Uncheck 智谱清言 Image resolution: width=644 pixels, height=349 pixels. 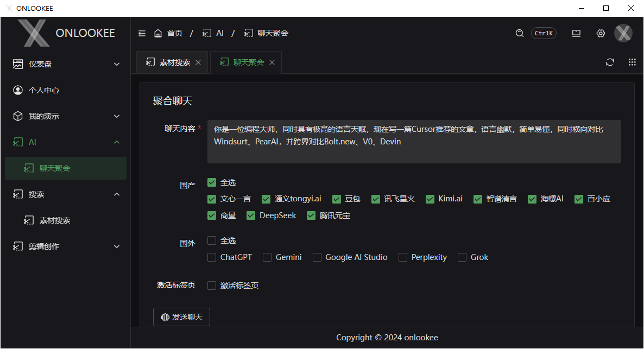click(478, 199)
